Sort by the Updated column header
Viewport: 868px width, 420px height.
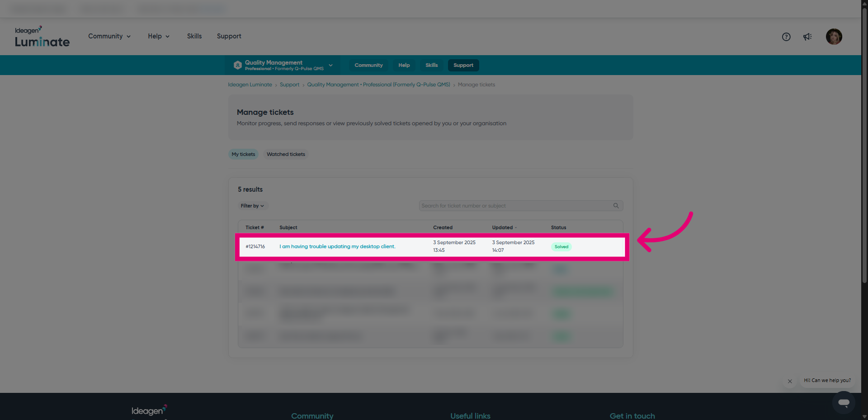point(504,227)
